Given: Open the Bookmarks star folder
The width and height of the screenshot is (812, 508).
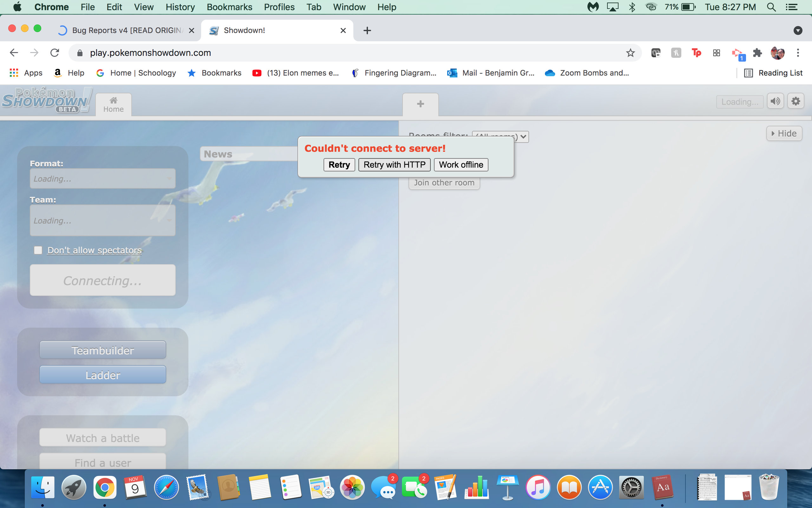Looking at the screenshot, I should [x=214, y=73].
